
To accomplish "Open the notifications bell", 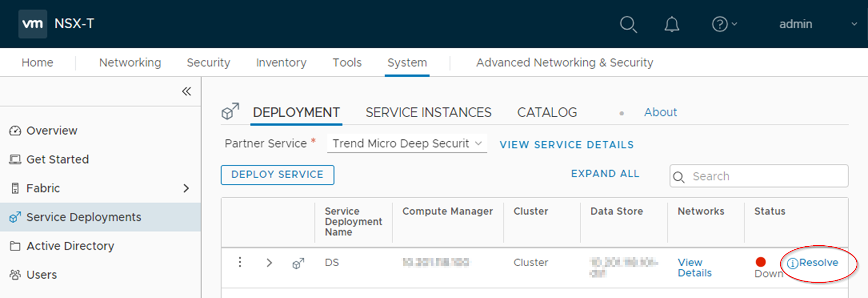I will [x=672, y=24].
